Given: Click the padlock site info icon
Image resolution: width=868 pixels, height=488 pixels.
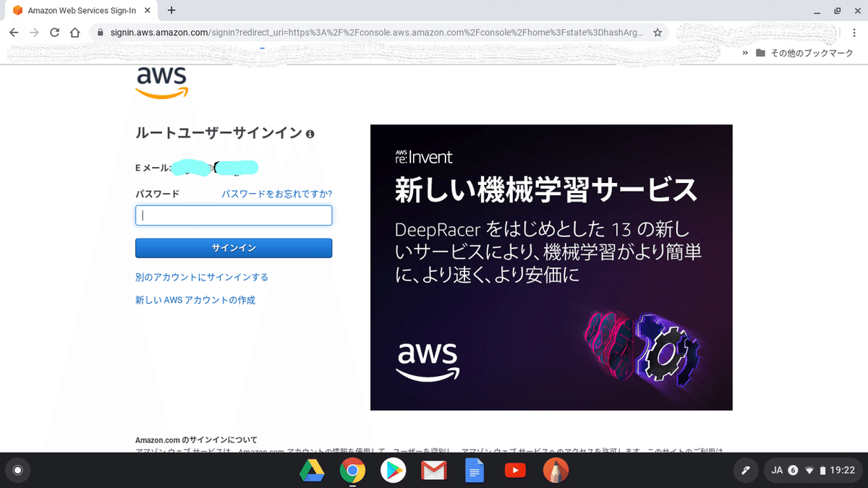Looking at the screenshot, I should (100, 33).
